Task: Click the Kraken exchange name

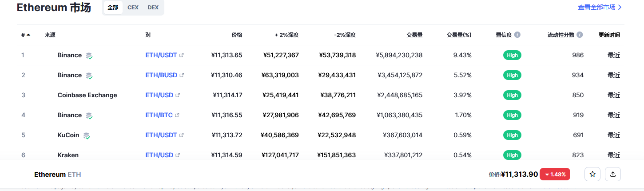Action: [68, 155]
